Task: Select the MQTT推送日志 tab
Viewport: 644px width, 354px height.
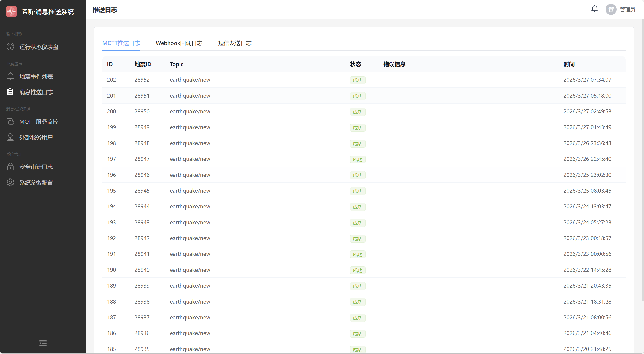Action: click(x=121, y=43)
